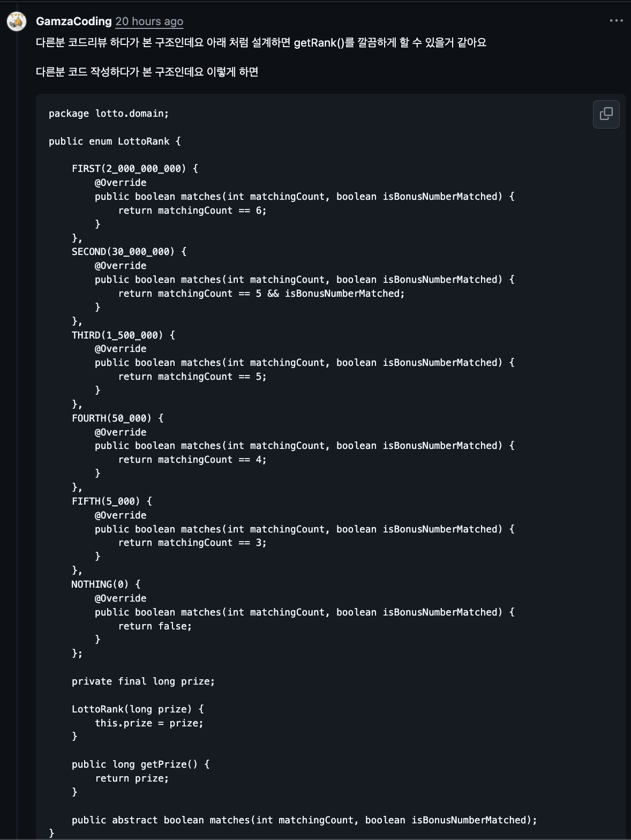631x840 pixels.
Task: Click the FIFTH(5_000) enum constant
Action: (106, 501)
